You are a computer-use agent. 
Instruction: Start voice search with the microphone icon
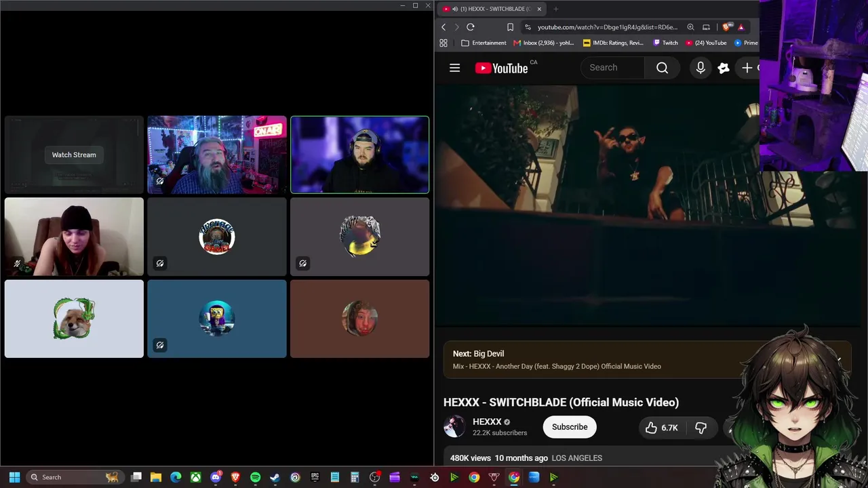(701, 68)
